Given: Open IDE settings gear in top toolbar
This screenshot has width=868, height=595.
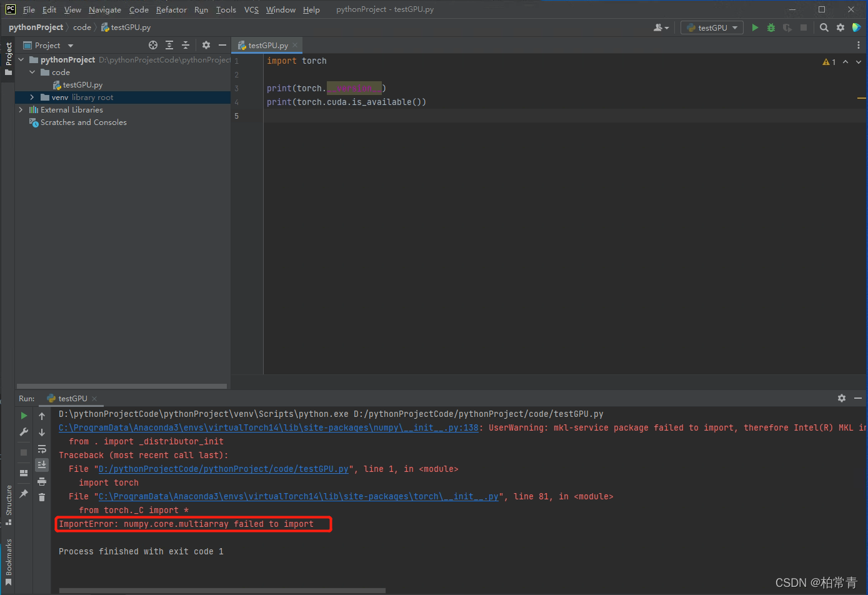Looking at the screenshot, I should click(x=841, y=27).
